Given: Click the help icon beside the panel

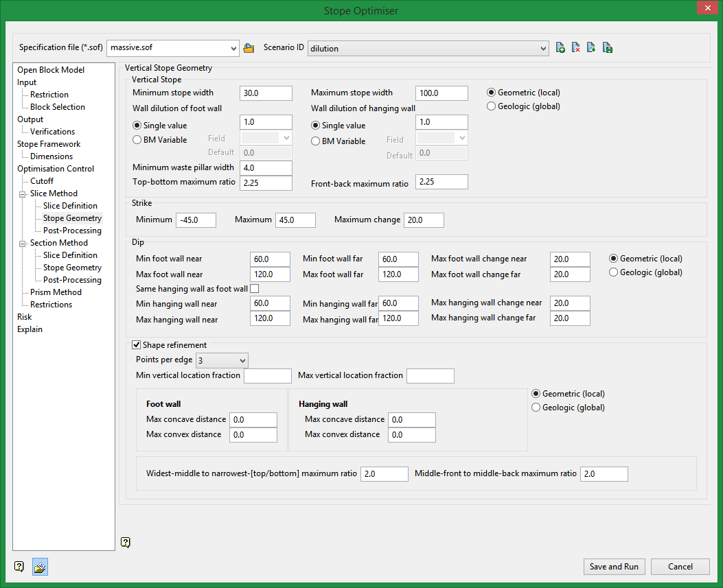Looking at the screenshot, I should point(125,542).
